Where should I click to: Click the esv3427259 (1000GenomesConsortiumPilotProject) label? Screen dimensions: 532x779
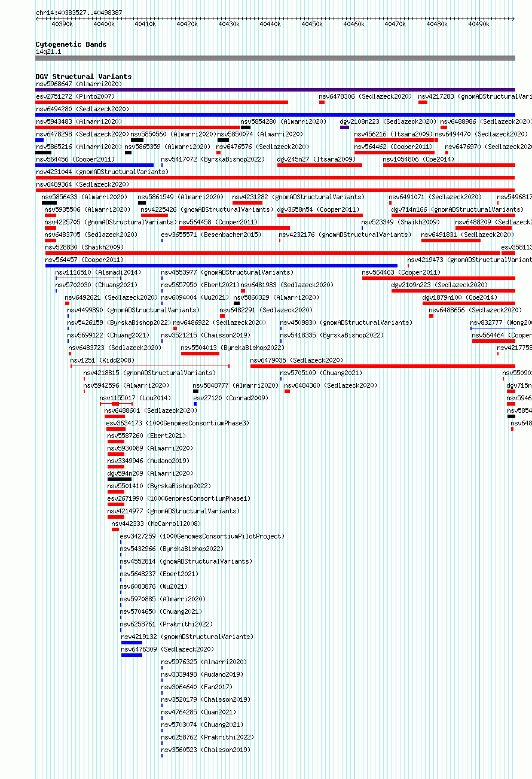click(202, 536)
